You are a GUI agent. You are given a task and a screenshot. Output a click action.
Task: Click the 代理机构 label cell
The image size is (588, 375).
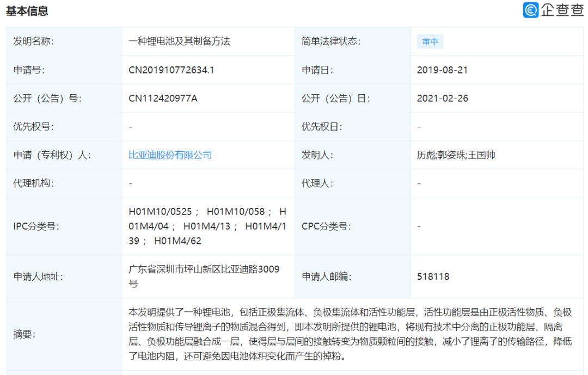point(64,183)
